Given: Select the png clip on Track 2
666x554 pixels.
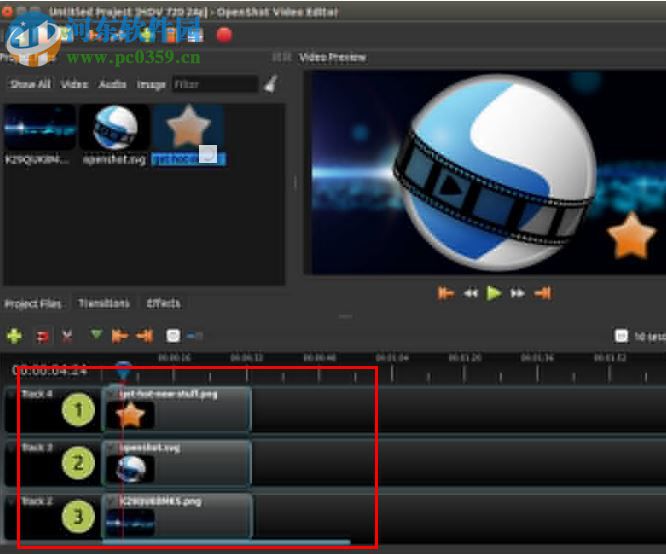Looking at the screenshot, I should 177,516.
